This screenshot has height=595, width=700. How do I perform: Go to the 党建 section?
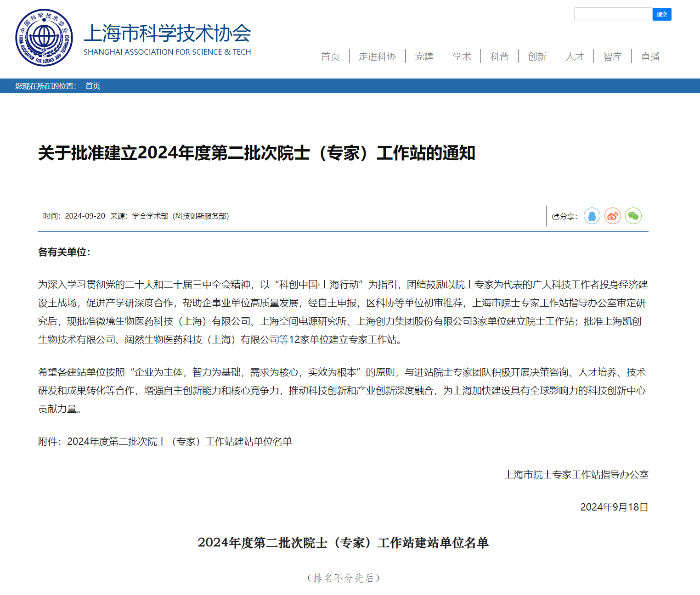pos(424,56)
